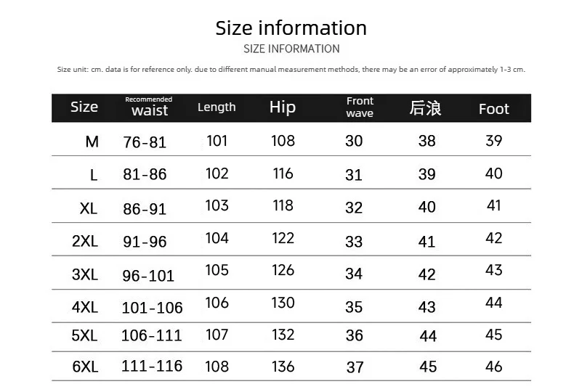Click the 4XL size label

point(85,307)
